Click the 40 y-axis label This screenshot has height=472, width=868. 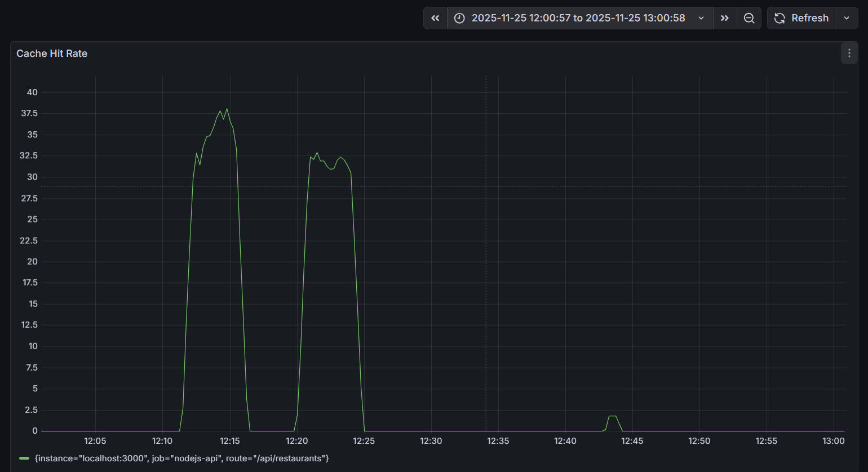pyautogui.click(x=32, y=92)
